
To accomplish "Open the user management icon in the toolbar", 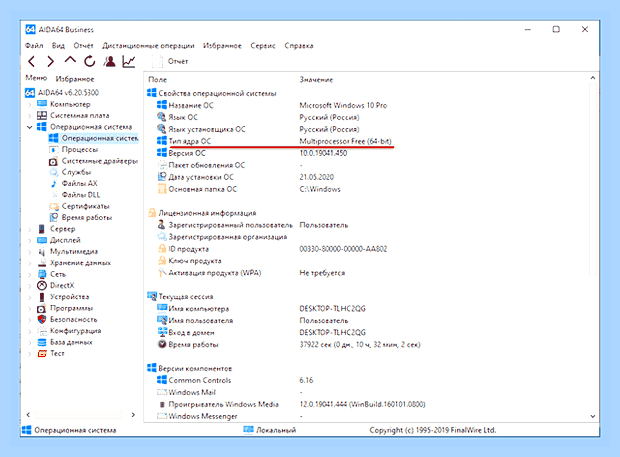I will [110, 61].
